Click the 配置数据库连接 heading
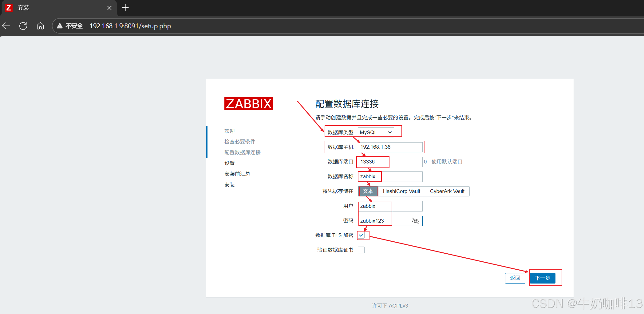The image size is (644, 314). 347,104
